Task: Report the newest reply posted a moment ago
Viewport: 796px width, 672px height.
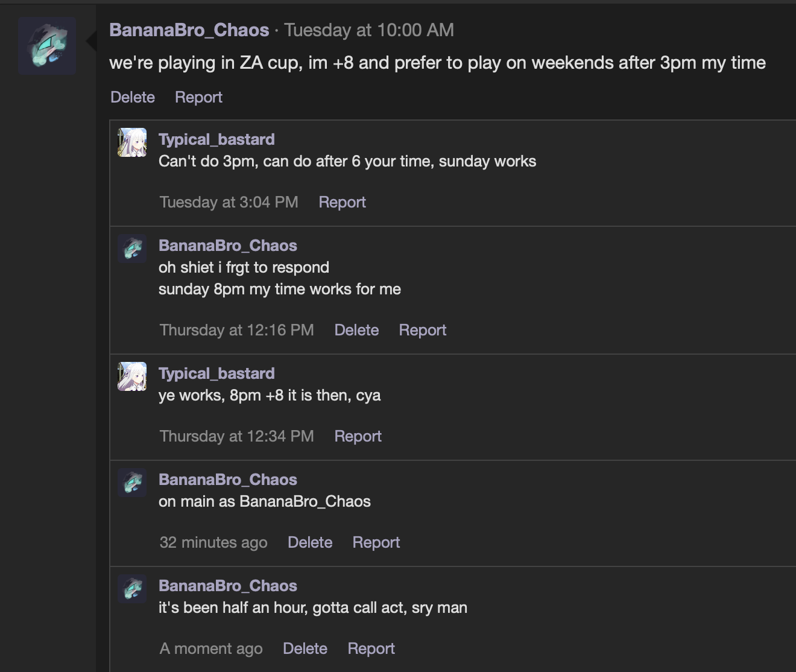Action: point(371,648)
